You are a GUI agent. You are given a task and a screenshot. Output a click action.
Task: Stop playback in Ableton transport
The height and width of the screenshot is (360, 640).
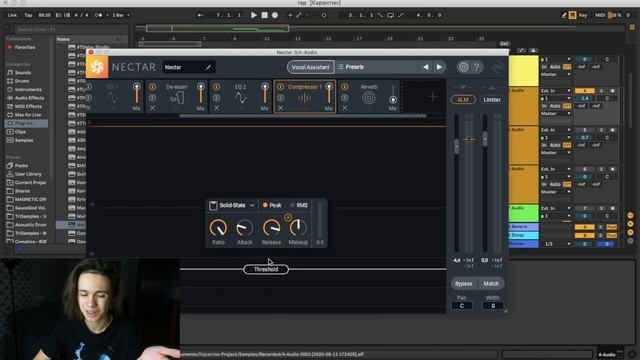[264, 15]
